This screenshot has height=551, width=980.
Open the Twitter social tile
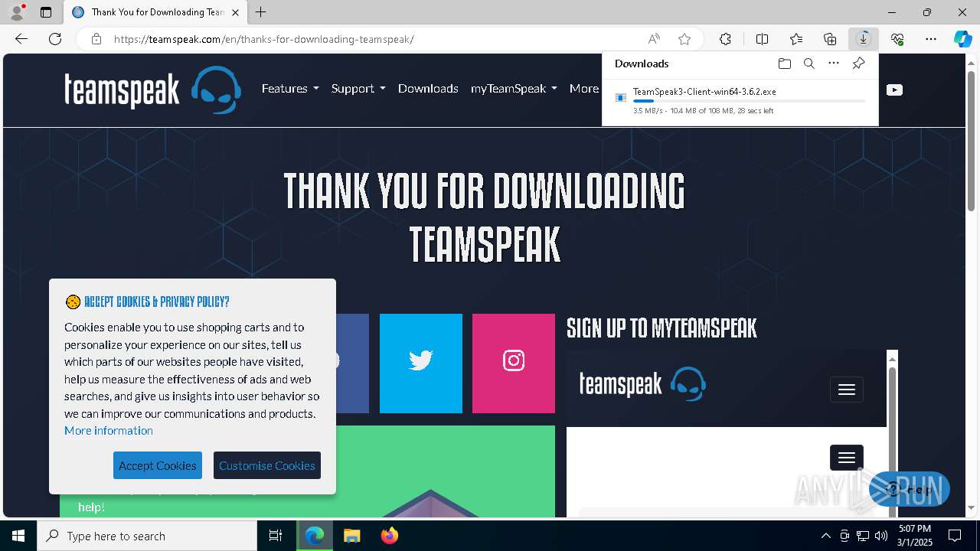click(421, 364)
